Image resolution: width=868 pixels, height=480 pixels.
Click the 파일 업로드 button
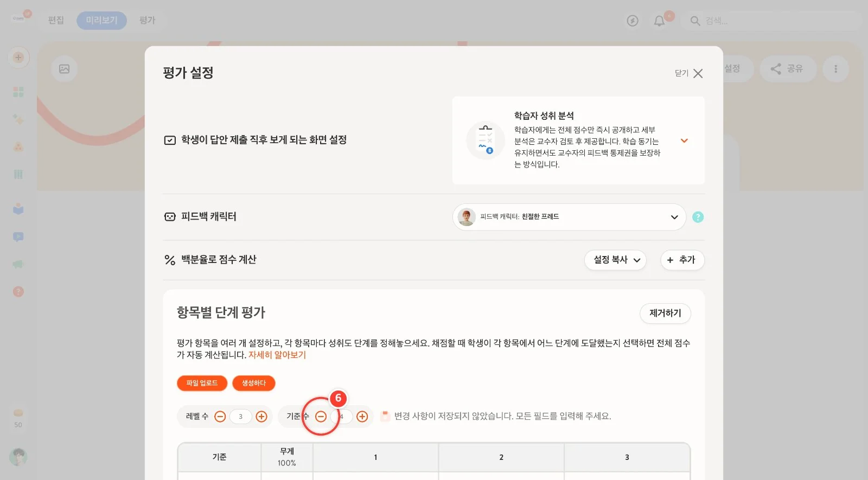(x=202, y=383)
